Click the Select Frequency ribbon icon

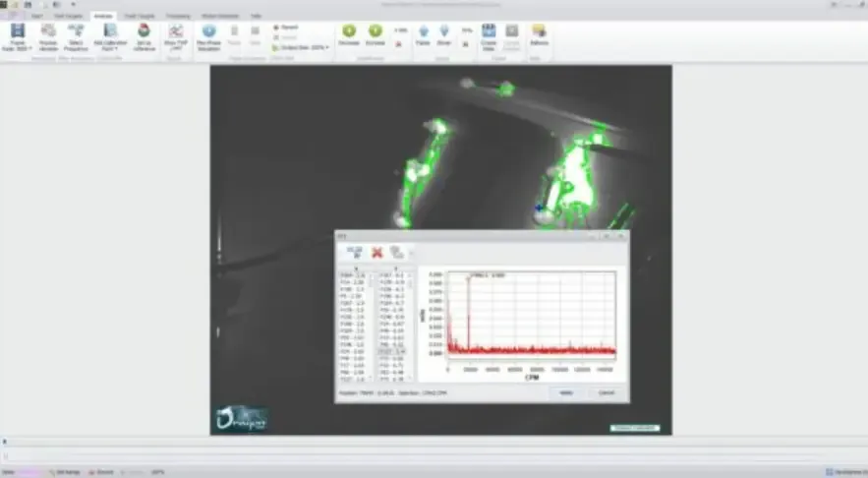pos(76,37)
